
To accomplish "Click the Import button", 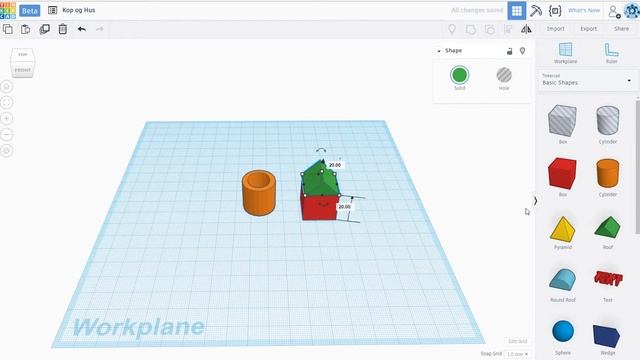I will tap(556, 29).
